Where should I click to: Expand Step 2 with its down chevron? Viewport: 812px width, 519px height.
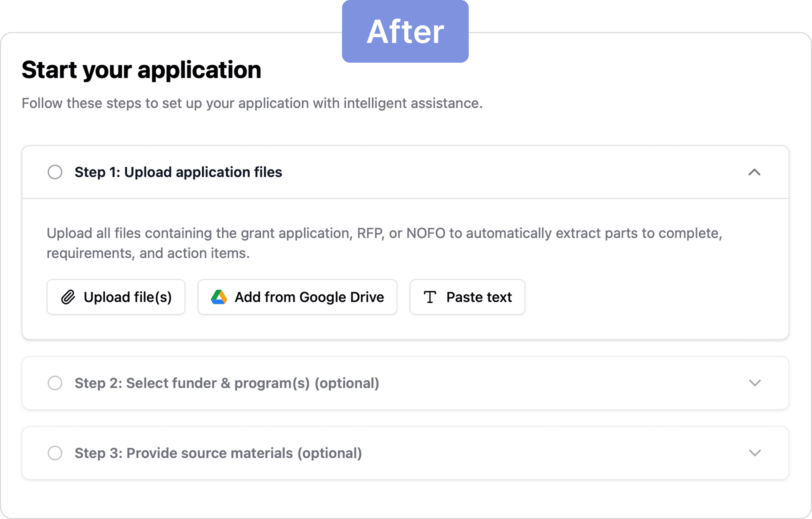click(755, 383)
